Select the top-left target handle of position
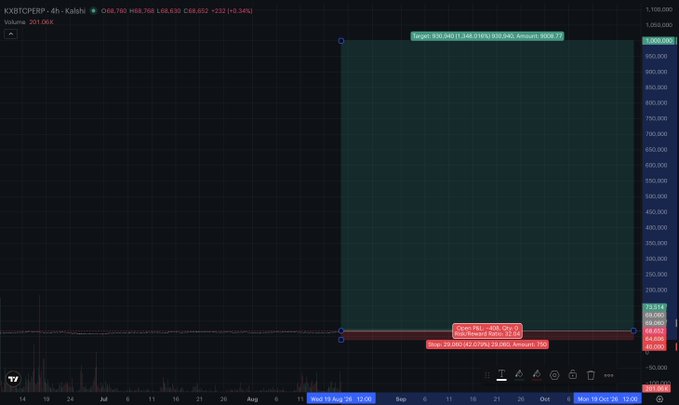This screenshot has width=679, height=405. tap(341, 41)
